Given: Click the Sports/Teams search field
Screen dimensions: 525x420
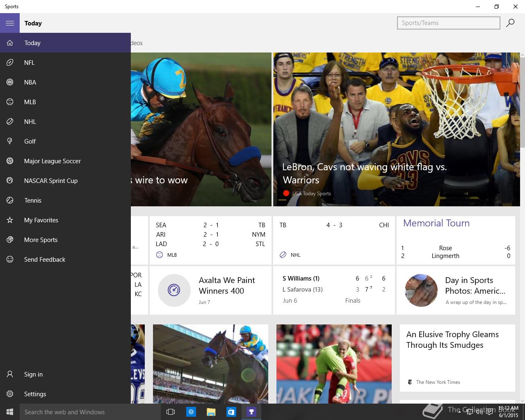Looking at the screenshot, I should click(x=449, y=23).
